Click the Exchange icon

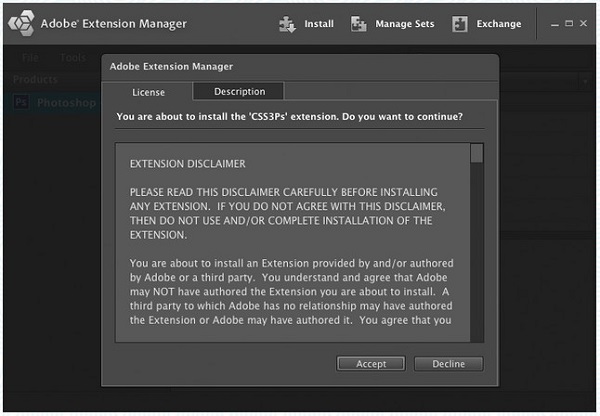pos(460,24)
